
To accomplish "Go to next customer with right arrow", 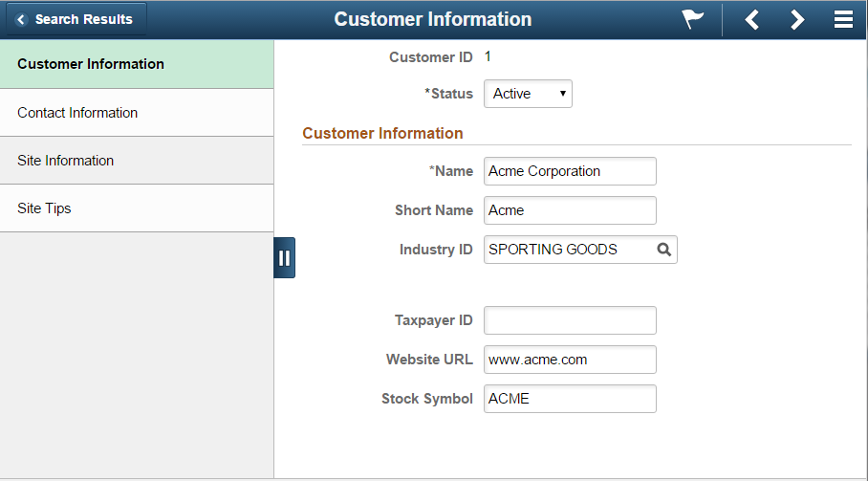I will click(x=796, y=19).
